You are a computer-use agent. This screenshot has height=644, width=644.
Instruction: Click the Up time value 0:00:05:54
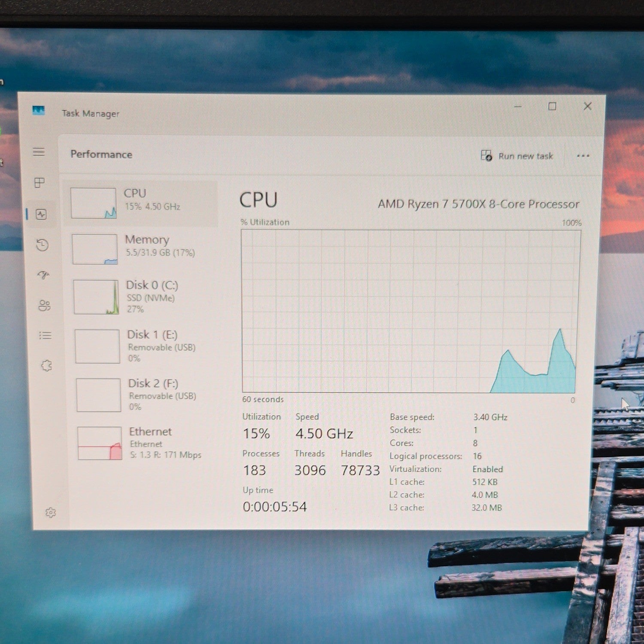pos(275,507)
